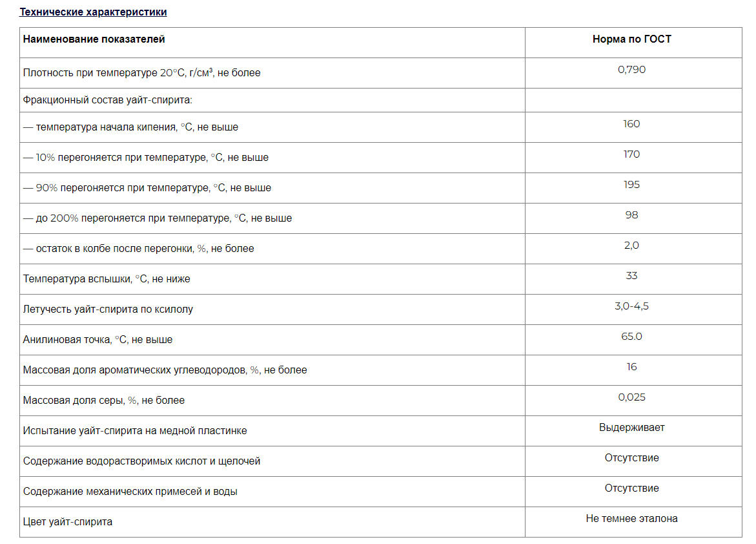Click the Выдерживает cell for copper plate test
This screenshot has height=544, width=756.
point(631,428)
